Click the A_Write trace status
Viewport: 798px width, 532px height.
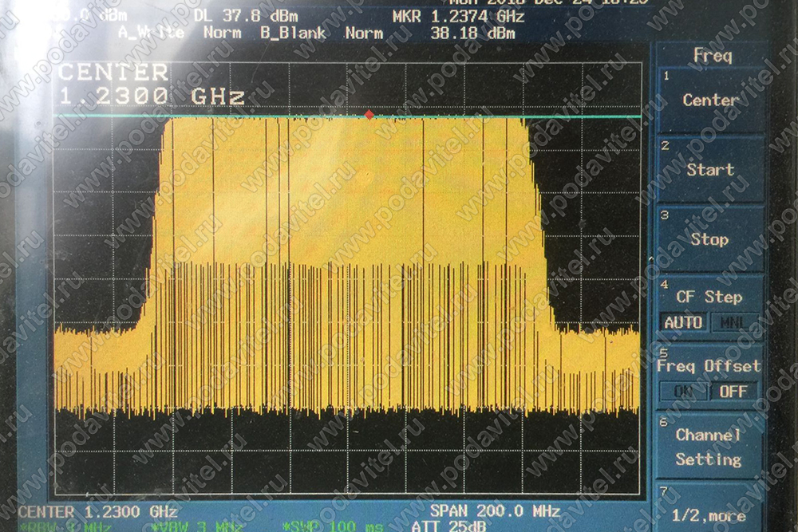pyautogui.click(x=151, y=33)
